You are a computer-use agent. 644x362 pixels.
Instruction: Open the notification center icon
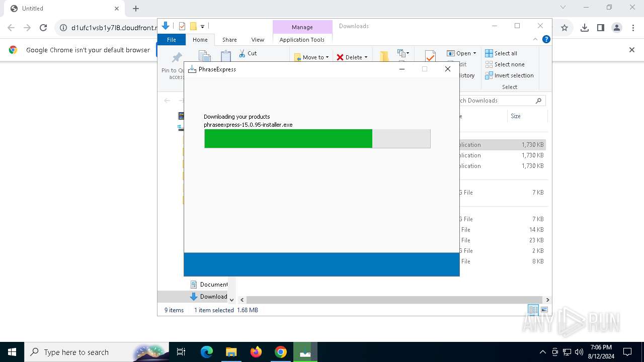[x=627, y=352]
